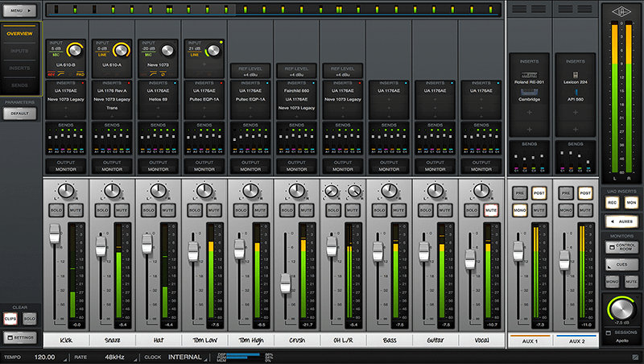Clear CLIPS indicators
Viewport: 644px width, 364px height.
point(10,318)
